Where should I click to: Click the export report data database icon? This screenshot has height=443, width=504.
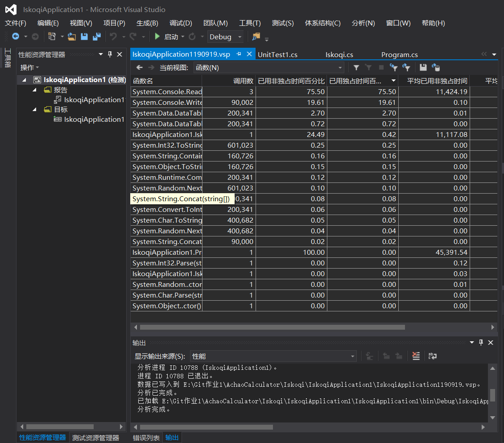click(x=435, y=67)
